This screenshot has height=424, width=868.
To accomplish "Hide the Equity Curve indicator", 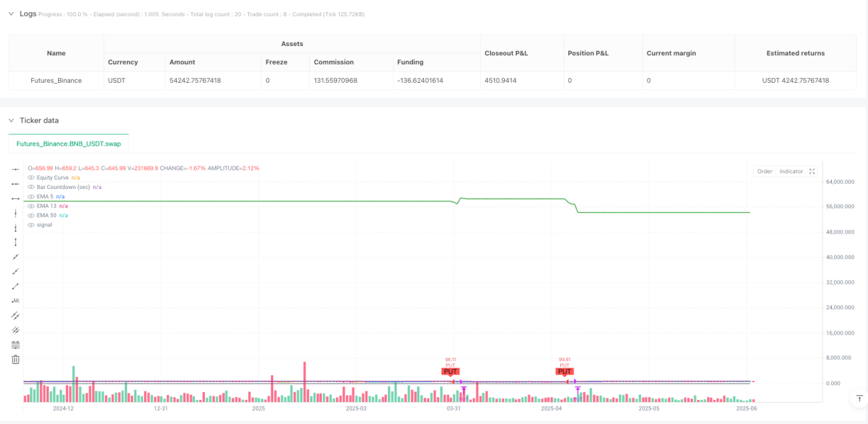I will (x=31, y=178).
